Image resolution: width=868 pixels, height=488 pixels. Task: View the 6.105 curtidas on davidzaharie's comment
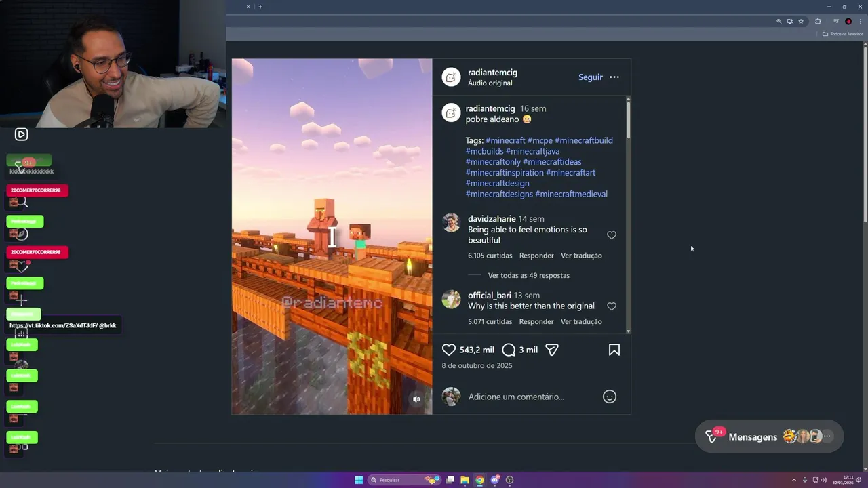tap(490, 256)
